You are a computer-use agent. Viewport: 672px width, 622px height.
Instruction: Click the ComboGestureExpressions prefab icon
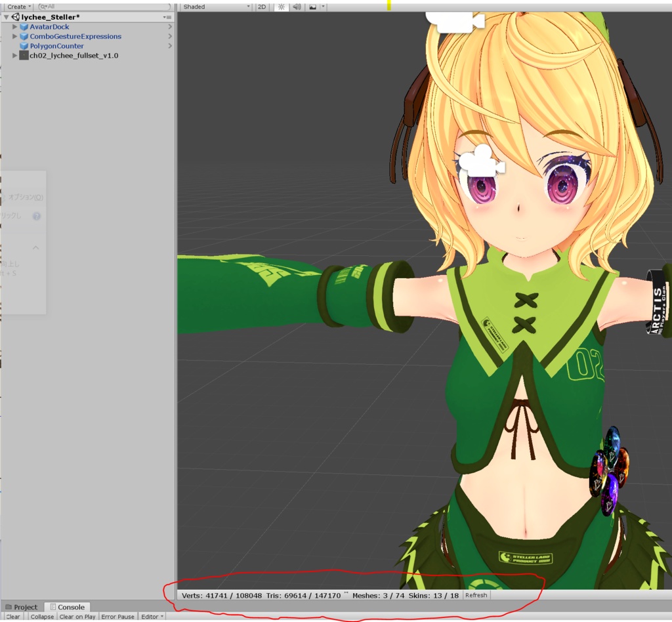[x=24, y=36]
